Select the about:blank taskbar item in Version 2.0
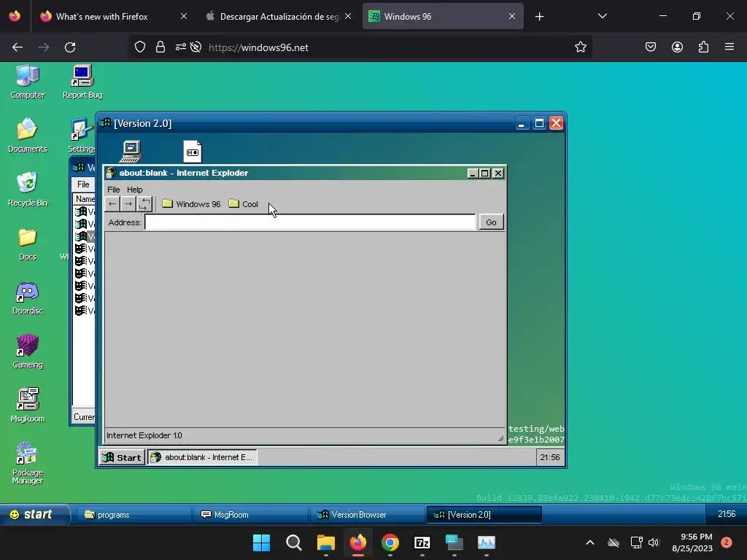This screenshot has width=747, height=560. (x=203, y=457)
